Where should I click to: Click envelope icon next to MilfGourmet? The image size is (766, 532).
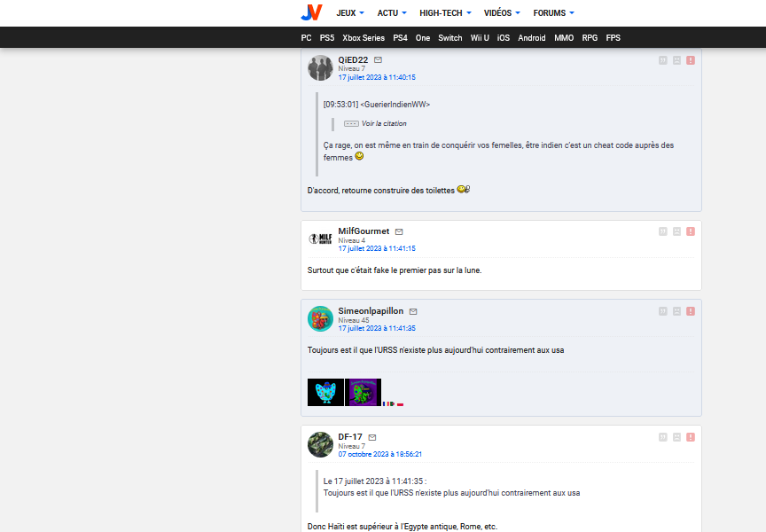(x=399, y=231)
